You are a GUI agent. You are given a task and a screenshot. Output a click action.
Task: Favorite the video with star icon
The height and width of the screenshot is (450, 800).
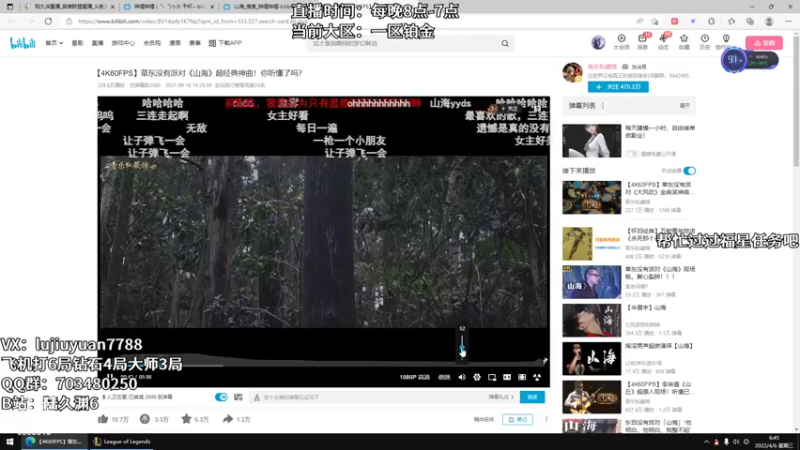click(186, 419)
